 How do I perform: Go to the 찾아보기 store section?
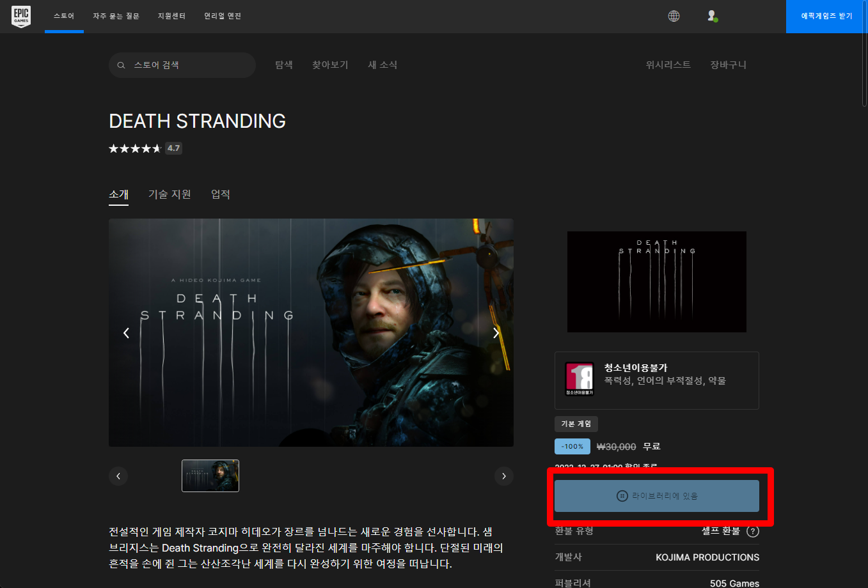[x=330, y=65]
